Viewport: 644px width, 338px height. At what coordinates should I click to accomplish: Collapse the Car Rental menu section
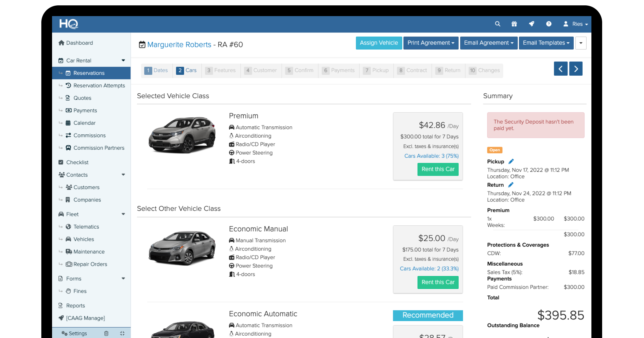[123, 60]
